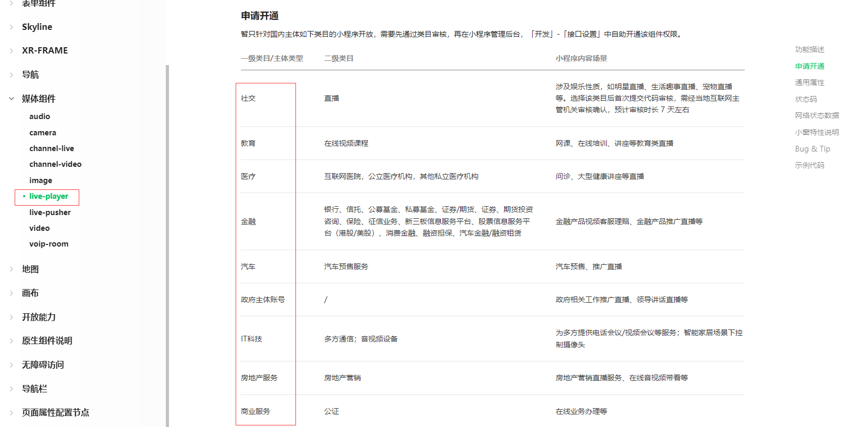Open the 页面属性配置节点 sidebar entry
Image resolution: width=868 pixels, height=427 pixels.
pos(56,412)
